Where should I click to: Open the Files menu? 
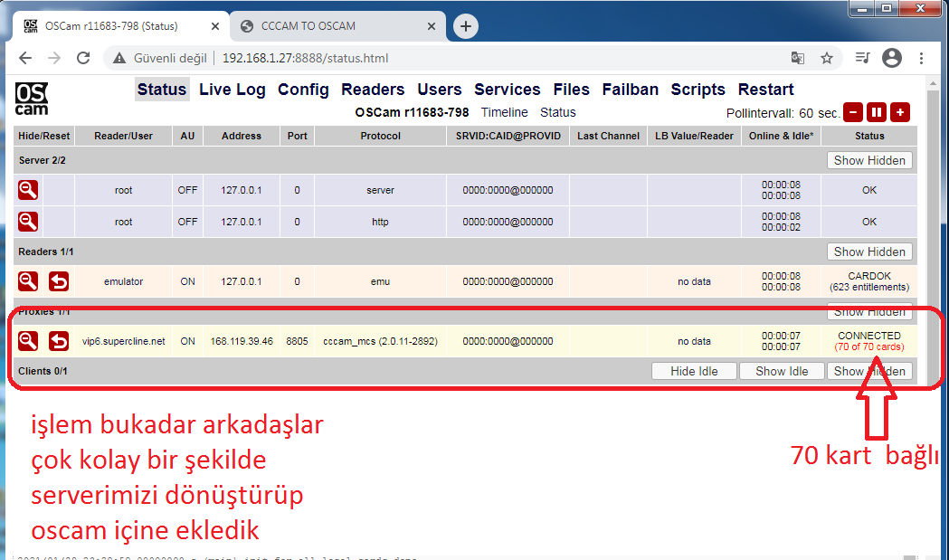(572, 90)
